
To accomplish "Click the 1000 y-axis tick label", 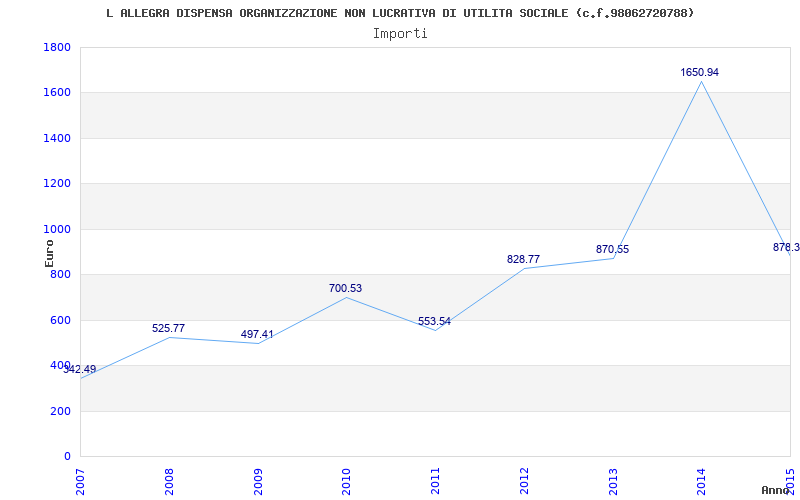I will tap(57, 230).
